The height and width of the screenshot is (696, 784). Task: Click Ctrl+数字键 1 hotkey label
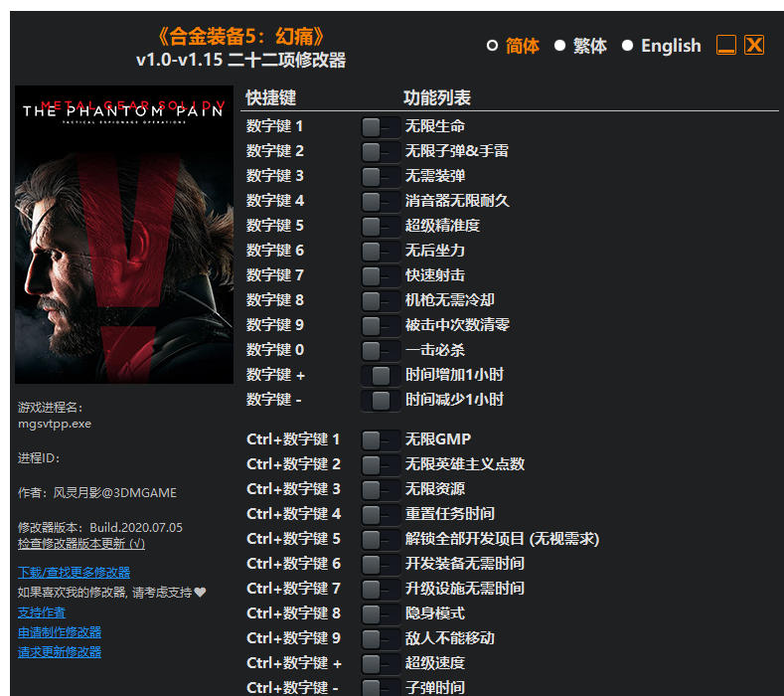click(x=293, y=439)
